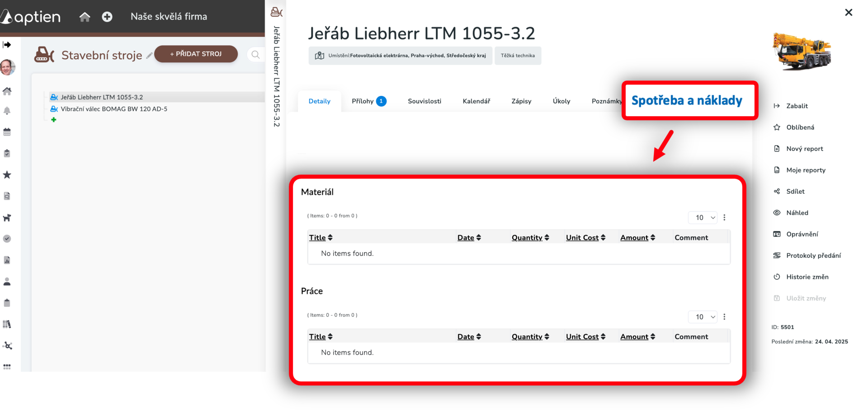Viewport: 868px width, 413px height.
Task: Click the star favorites icon in sidebar
Action: click(7, 175)
